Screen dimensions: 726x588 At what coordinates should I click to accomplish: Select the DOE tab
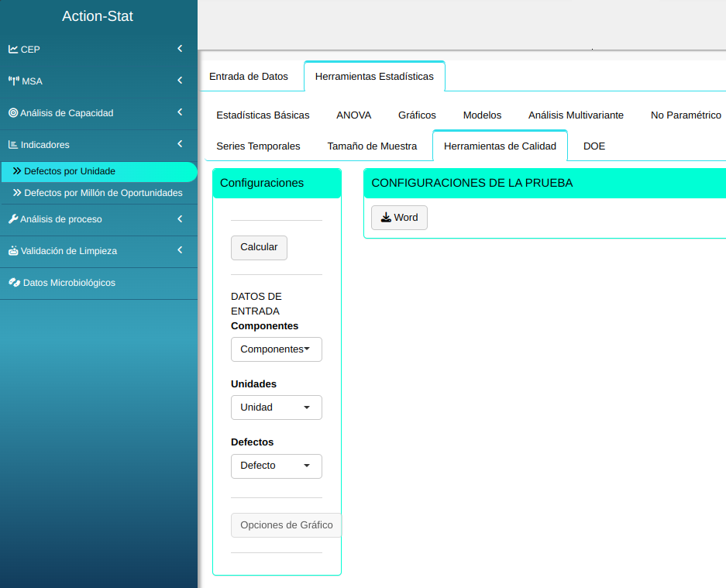pyautogui.click(x=594, y=146)
